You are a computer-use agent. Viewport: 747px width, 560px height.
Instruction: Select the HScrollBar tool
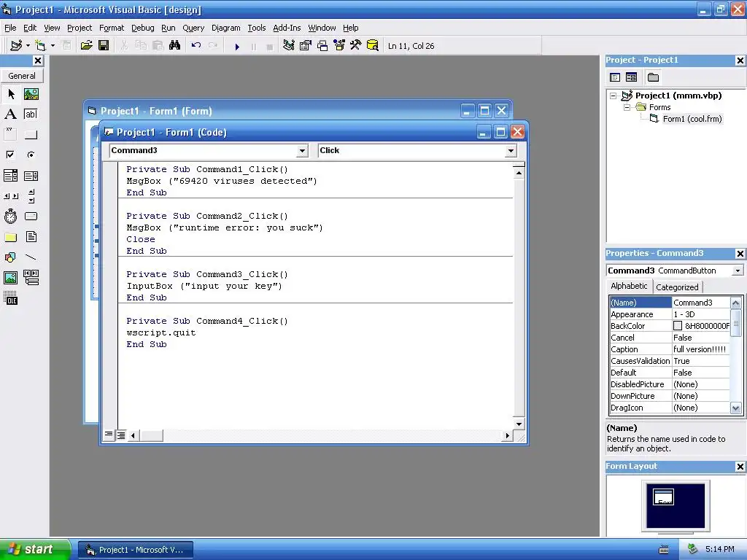(10, 195)
